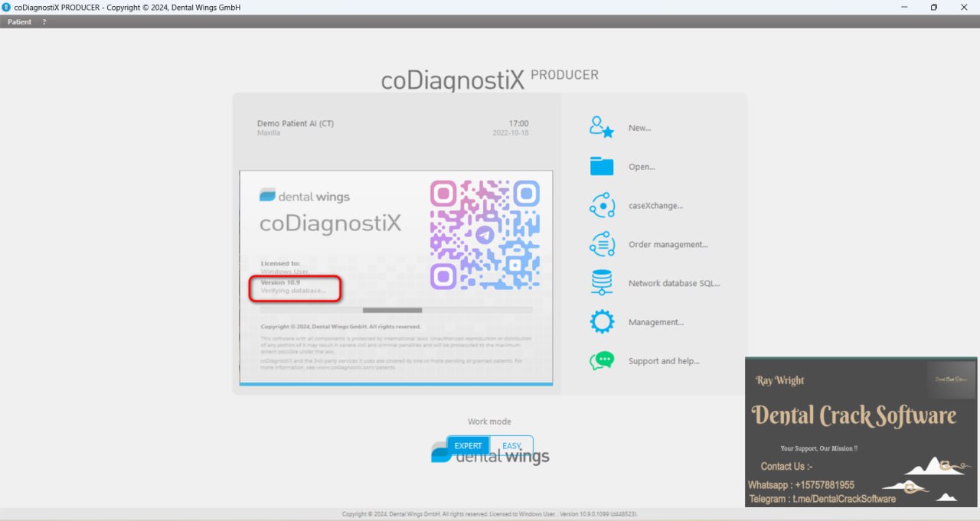Click the splash screen loading progress bar

coord(396,310)
